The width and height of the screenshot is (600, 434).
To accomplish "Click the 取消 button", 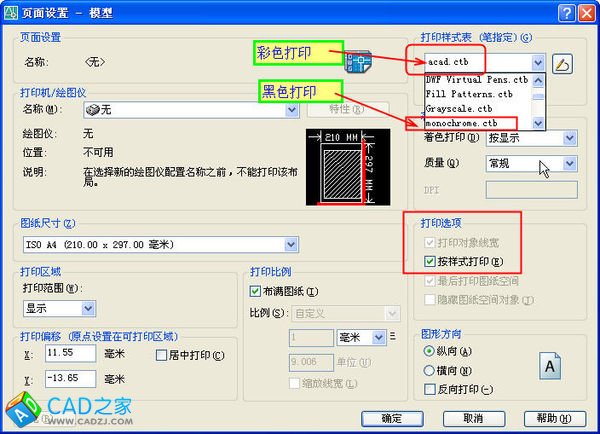I will pos(472,418).
